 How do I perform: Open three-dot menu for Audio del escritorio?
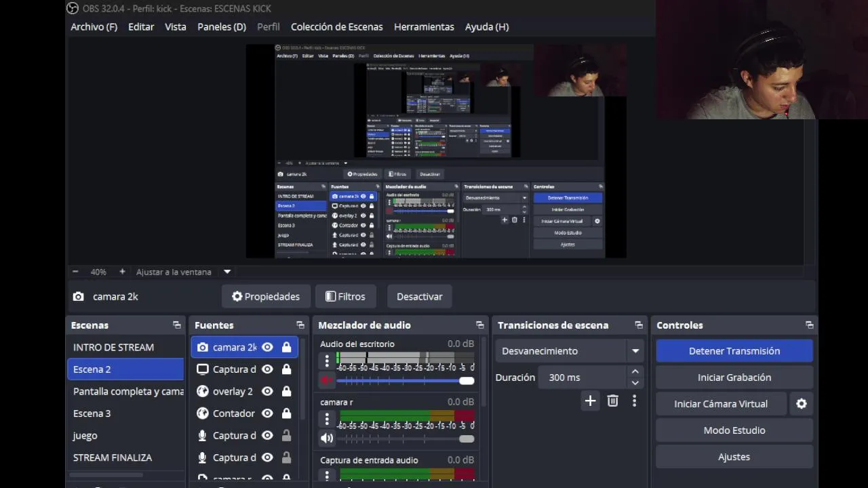[327, 361]
